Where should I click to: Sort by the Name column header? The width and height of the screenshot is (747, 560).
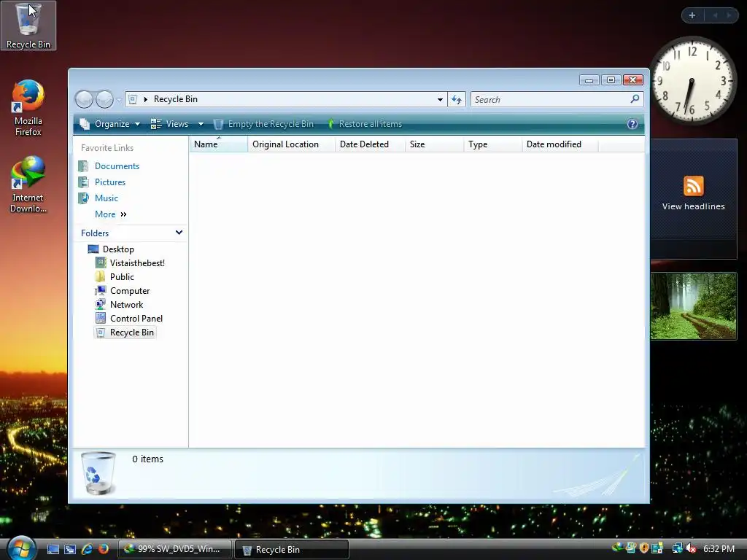(x=219, y=144)
